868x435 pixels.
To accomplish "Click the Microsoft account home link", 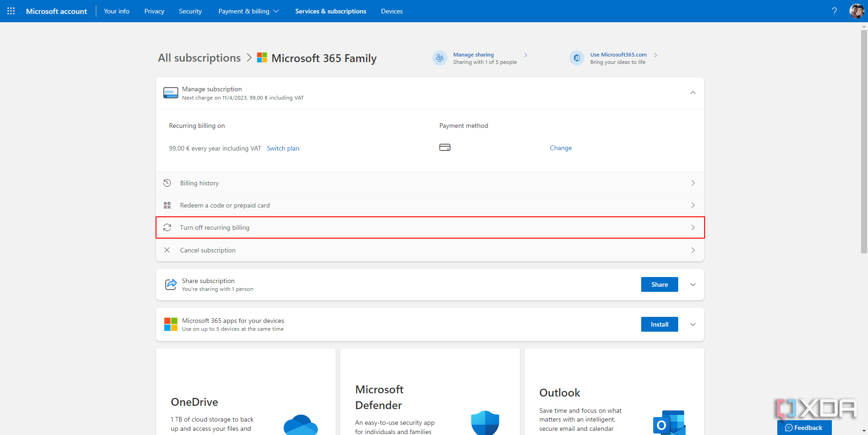I will click(56, 11).
